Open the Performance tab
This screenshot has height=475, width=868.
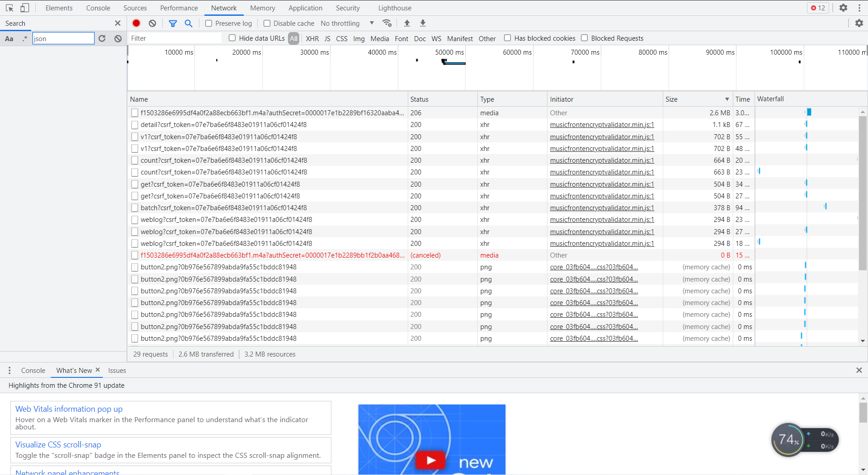(179, 8)
